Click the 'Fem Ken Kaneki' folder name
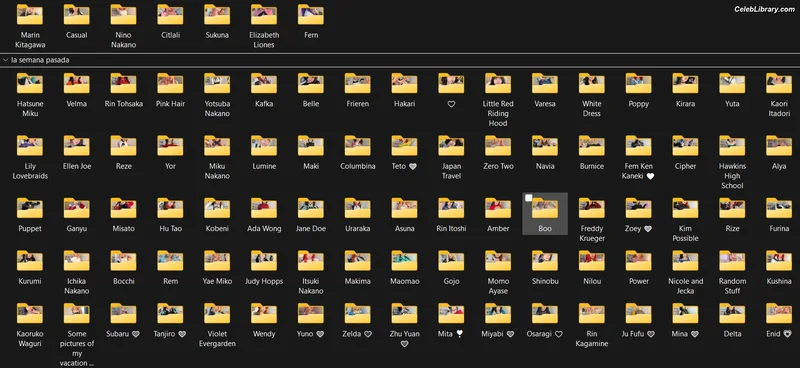Viewport: 800px width, 368px height. pyautogui.click(x=638, y=171)
